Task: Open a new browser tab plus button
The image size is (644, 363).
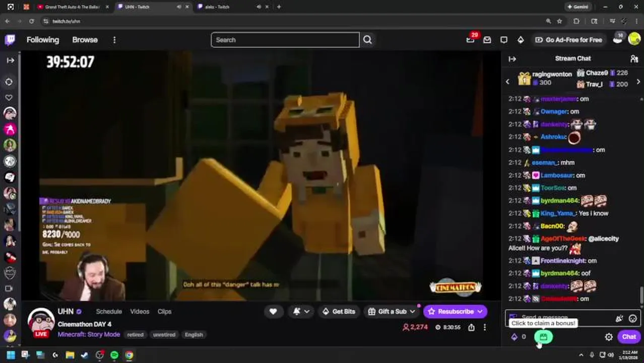Action: pos(279,7)
